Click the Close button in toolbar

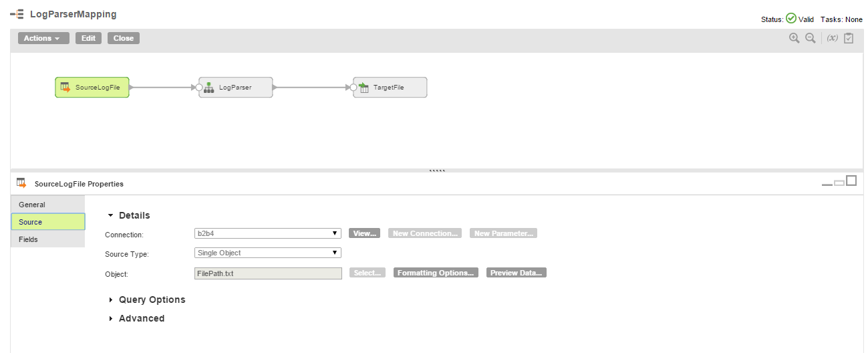click(124, 38)
